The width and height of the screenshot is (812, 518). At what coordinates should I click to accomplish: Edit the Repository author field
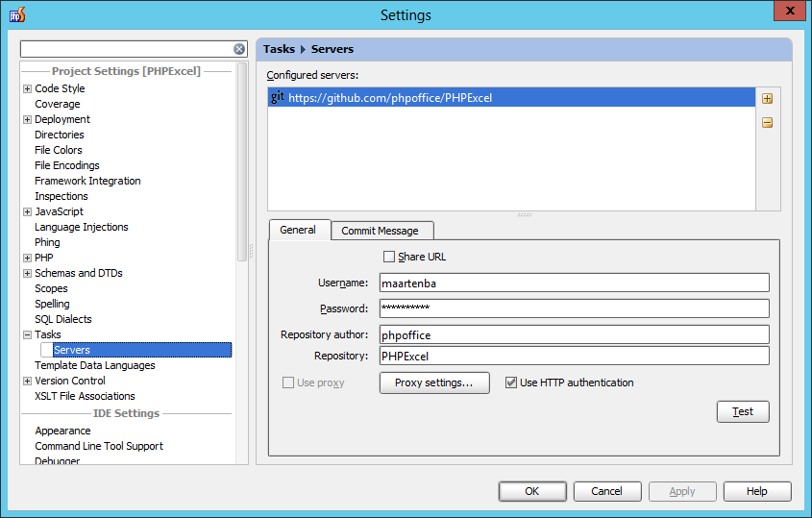click(x=575, y=334)
